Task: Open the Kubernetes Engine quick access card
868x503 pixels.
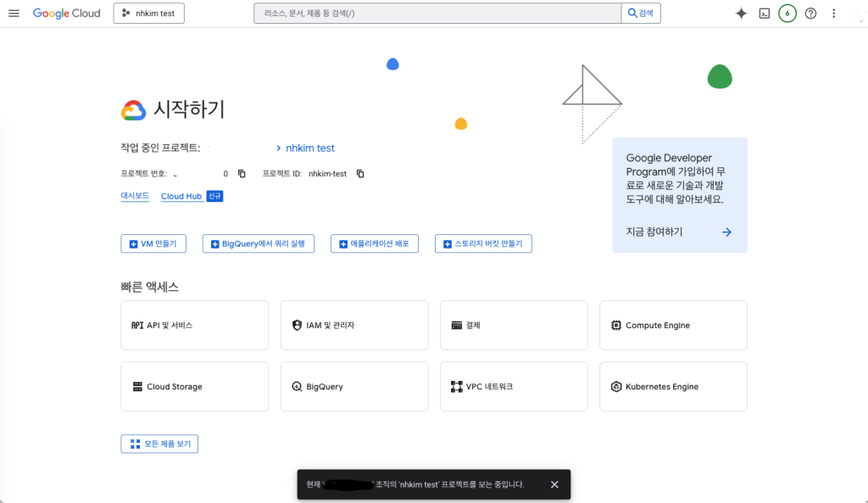Action: 673,387
